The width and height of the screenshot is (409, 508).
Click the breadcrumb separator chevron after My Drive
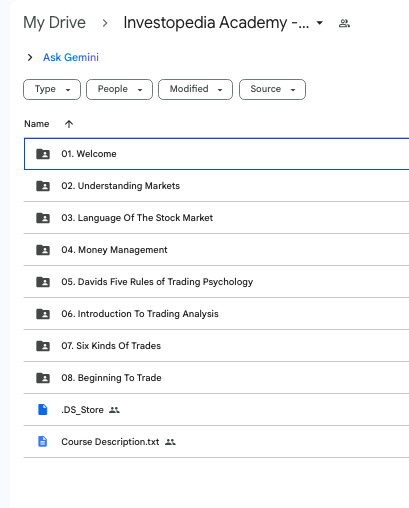pos(105,23)
